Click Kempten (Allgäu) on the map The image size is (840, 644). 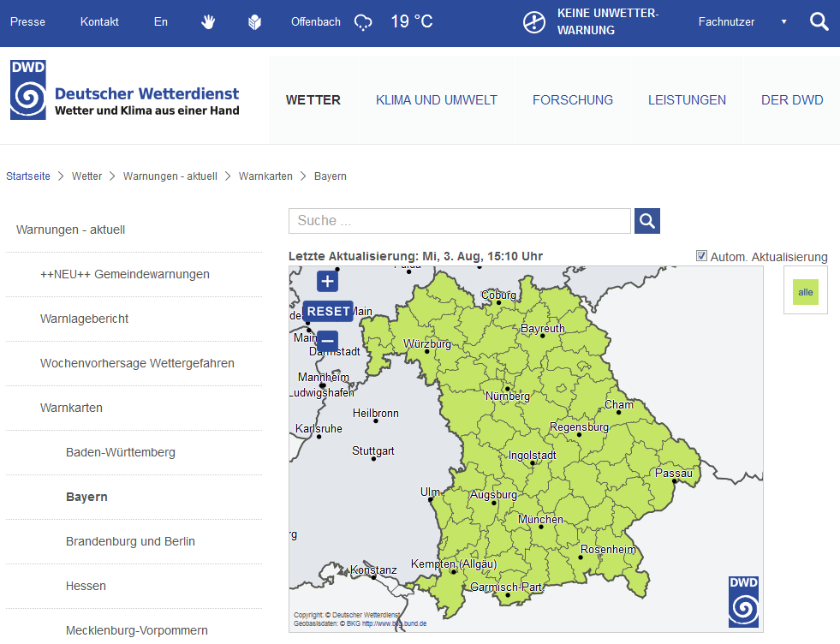coord(454,564)
